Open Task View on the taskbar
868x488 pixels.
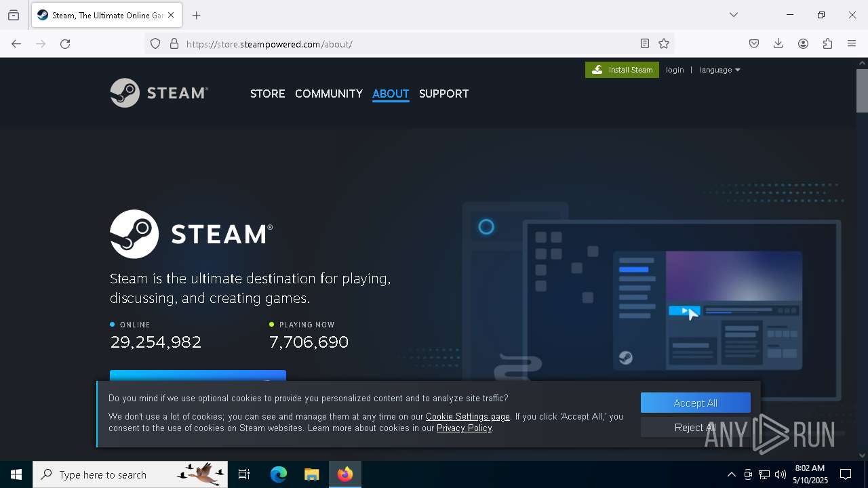[x=244, y=474]
